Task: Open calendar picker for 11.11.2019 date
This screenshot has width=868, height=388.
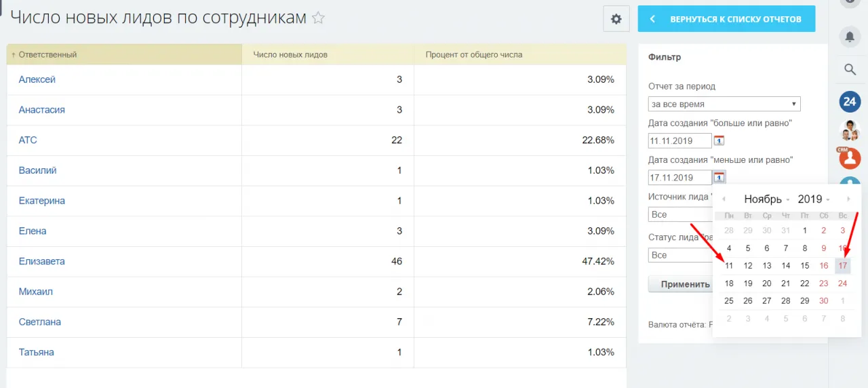Action: [719, 140]
